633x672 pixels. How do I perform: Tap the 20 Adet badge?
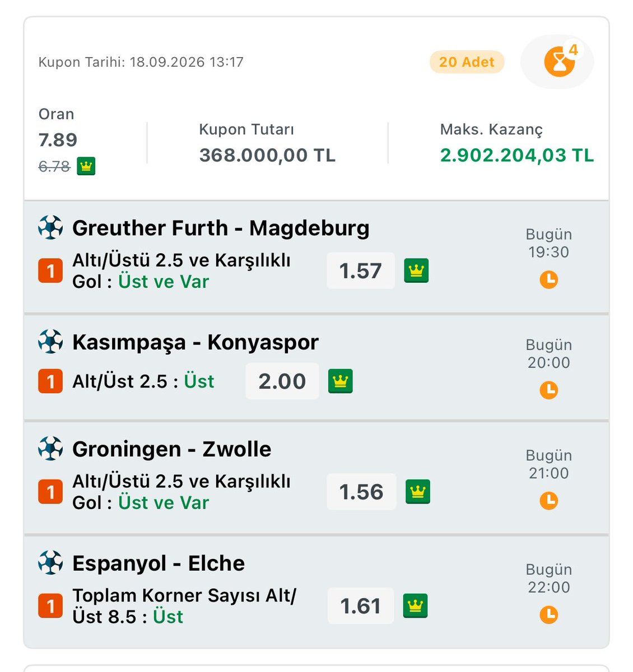click(x=467, y=62)
